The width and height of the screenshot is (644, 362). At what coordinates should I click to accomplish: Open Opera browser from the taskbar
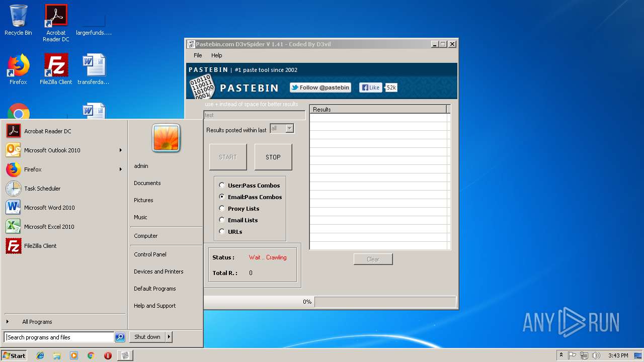108,355
